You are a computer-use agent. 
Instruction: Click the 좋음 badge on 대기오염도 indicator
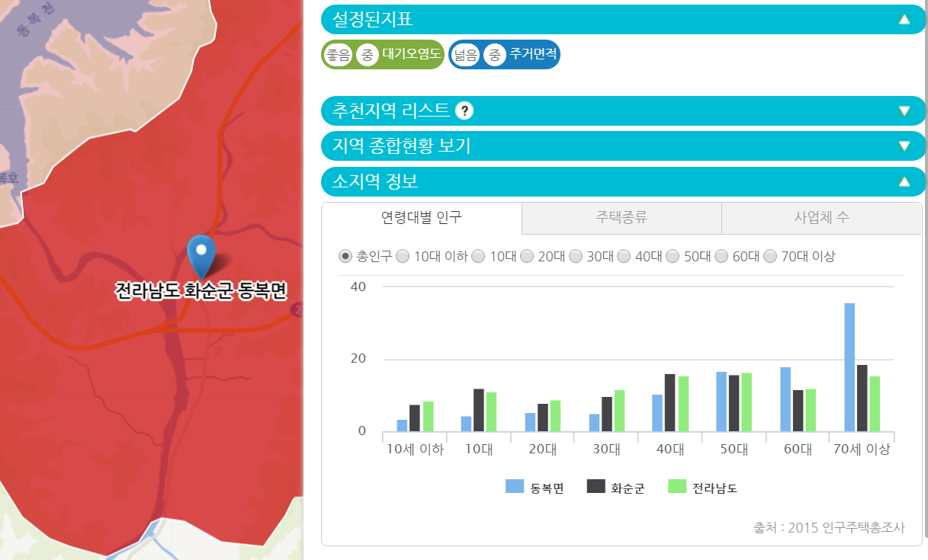pyautogui.click(x=338, y=55)
